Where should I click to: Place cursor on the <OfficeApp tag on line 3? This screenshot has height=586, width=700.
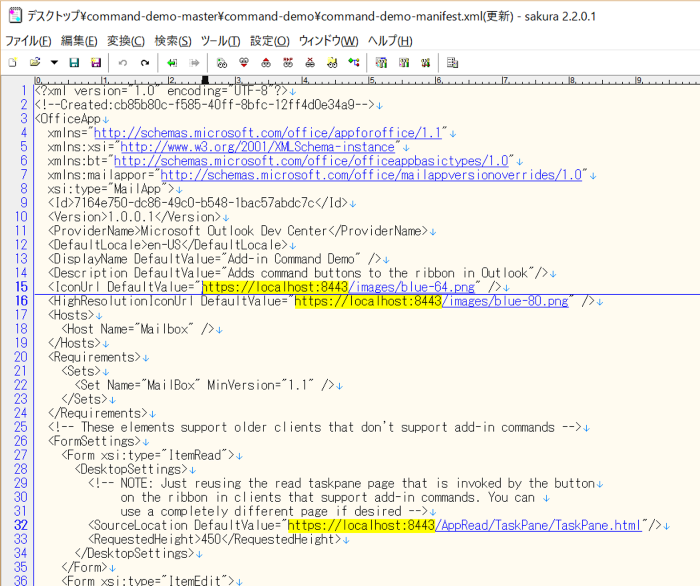click(68, 119)
